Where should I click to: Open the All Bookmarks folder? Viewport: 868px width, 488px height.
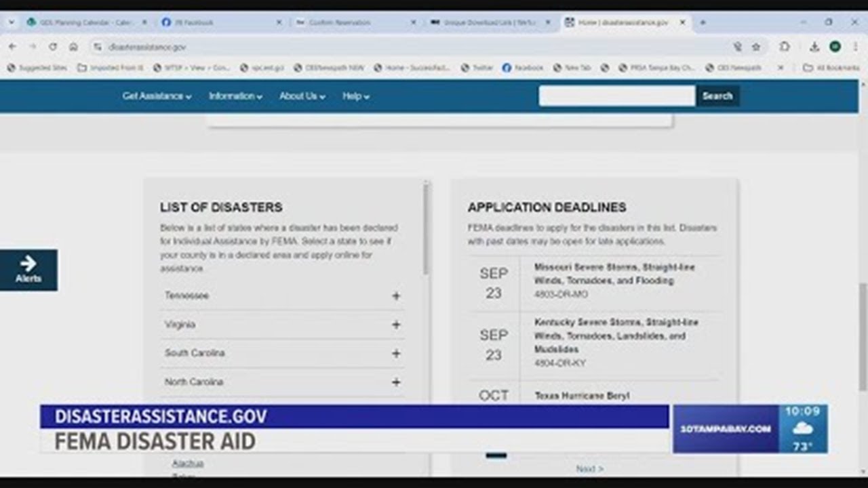(x=831, y=68)
